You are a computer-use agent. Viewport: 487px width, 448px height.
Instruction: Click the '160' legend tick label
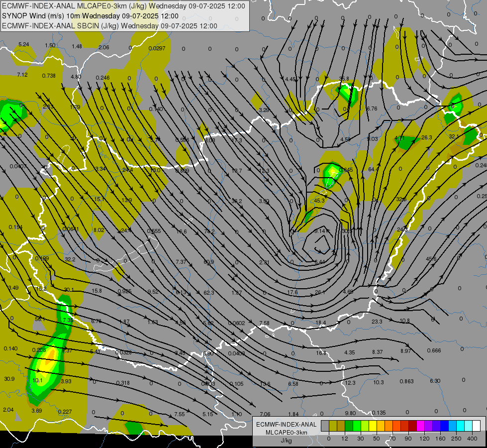[x=440, y=439]
